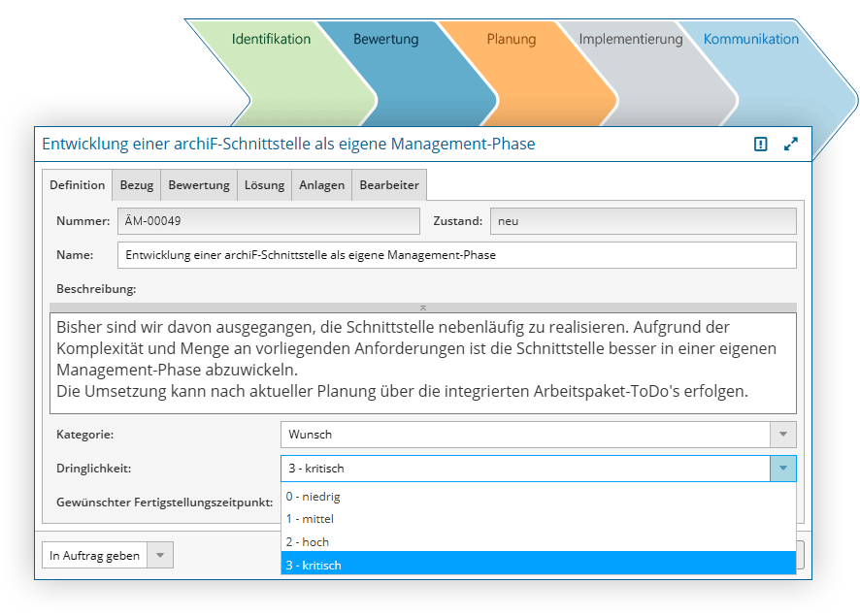860x616 pixels.
Task: Click the expand dialog arrows icon
Action: pos(791,144)
